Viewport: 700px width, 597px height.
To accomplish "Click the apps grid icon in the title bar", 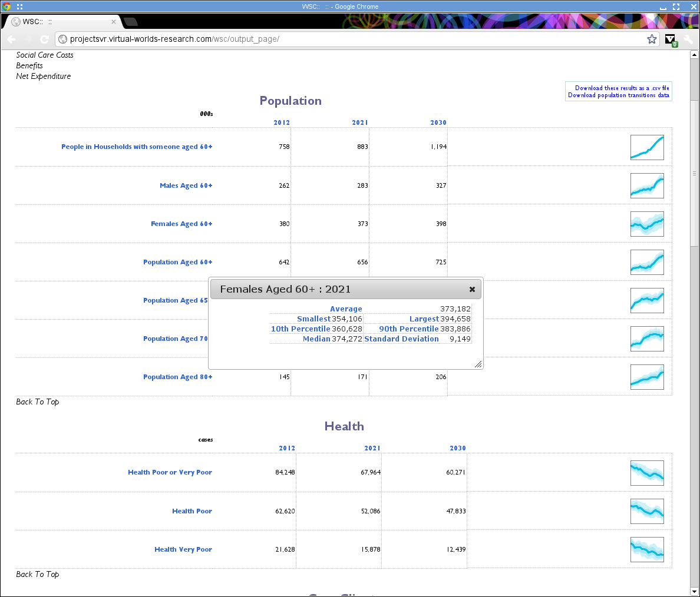I will [x=19, y=6].
